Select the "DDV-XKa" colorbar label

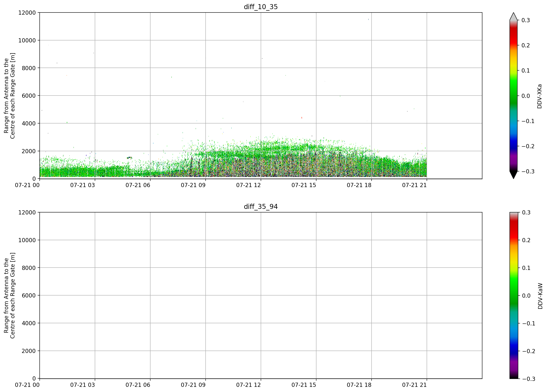point(539,96)
